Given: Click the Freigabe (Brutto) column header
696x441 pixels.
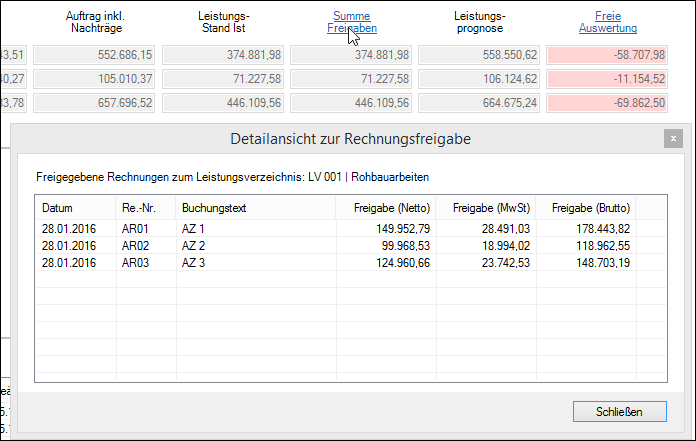Looking at the screenshot, I should click(586, 208).
